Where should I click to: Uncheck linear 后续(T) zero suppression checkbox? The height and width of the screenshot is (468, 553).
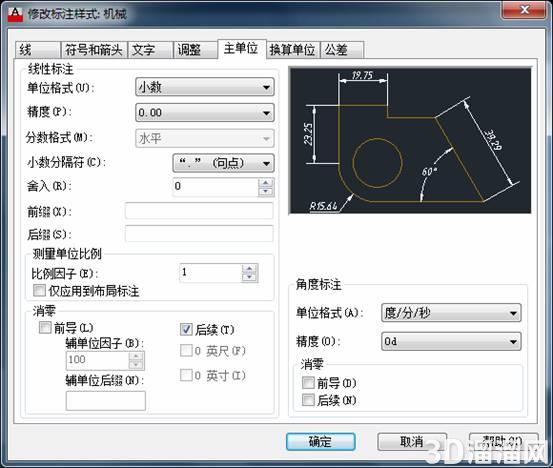click(x=186, y=330)
